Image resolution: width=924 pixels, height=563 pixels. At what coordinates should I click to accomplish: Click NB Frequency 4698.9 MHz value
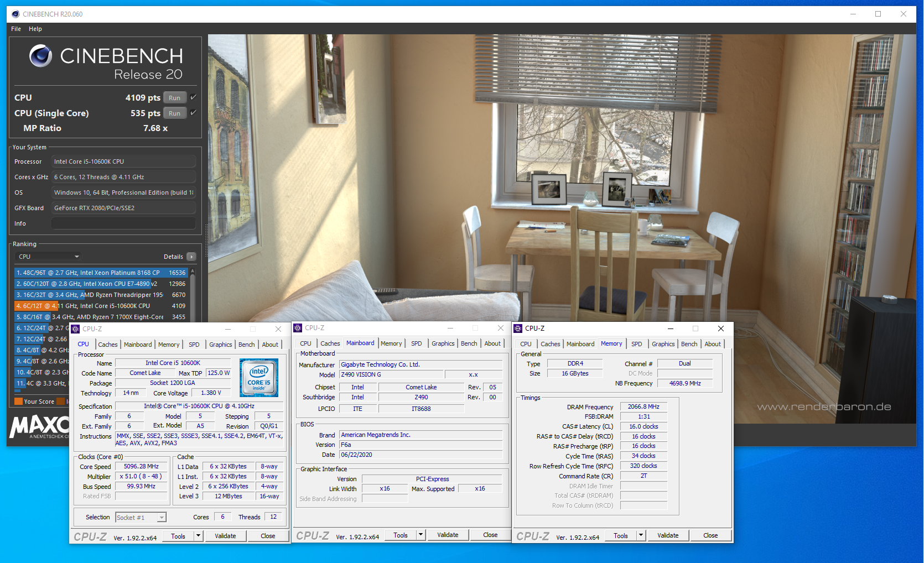pyautogui.click(x=685, y=383)
